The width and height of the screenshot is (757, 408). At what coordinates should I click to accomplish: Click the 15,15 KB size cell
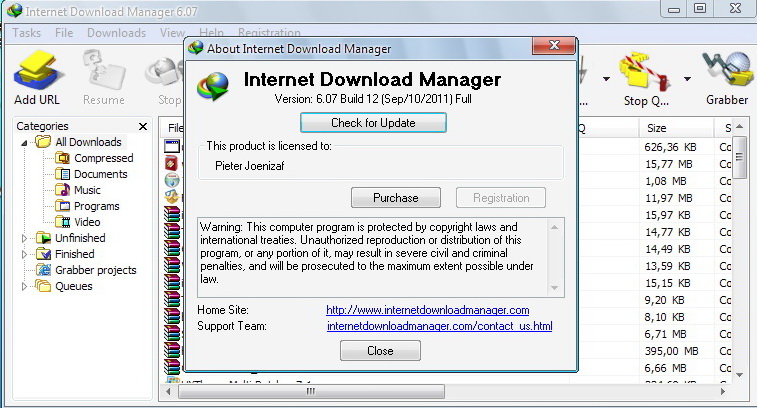(668, 283)
